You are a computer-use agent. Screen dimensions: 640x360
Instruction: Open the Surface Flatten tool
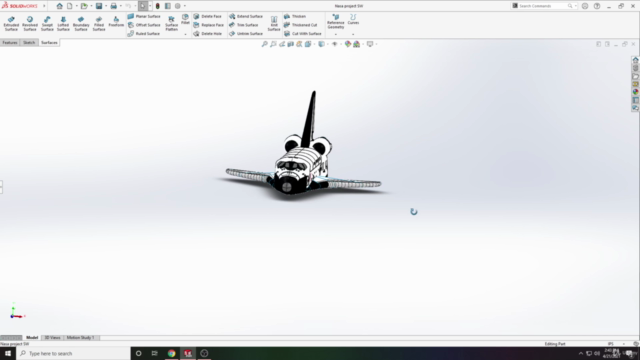point(171,24)
